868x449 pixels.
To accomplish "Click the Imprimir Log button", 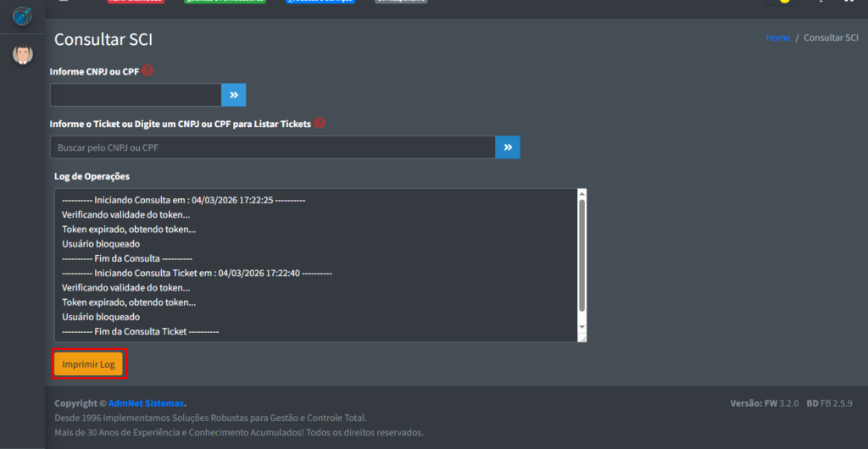I will 89,364.
